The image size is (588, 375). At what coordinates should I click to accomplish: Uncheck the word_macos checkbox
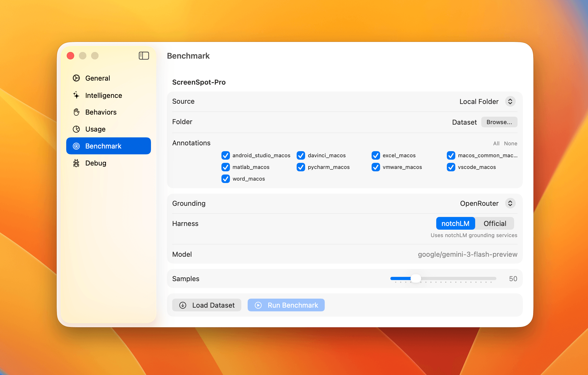point(226,179)
